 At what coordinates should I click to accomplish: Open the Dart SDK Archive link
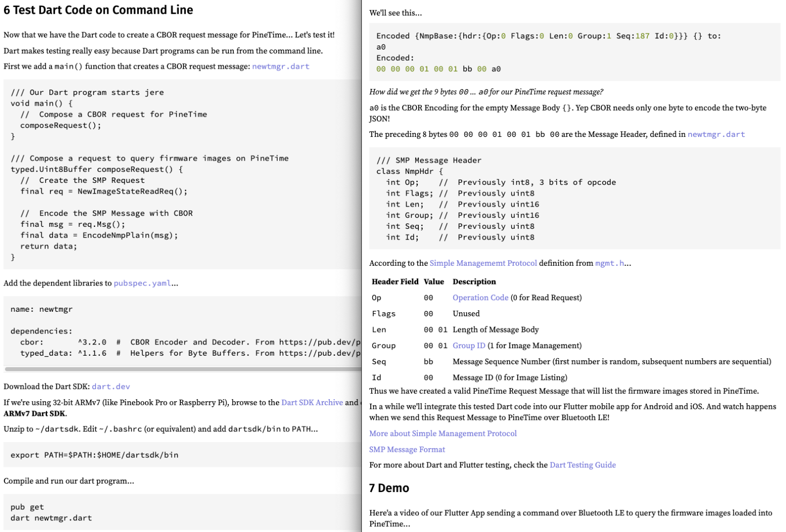point(312,402)
